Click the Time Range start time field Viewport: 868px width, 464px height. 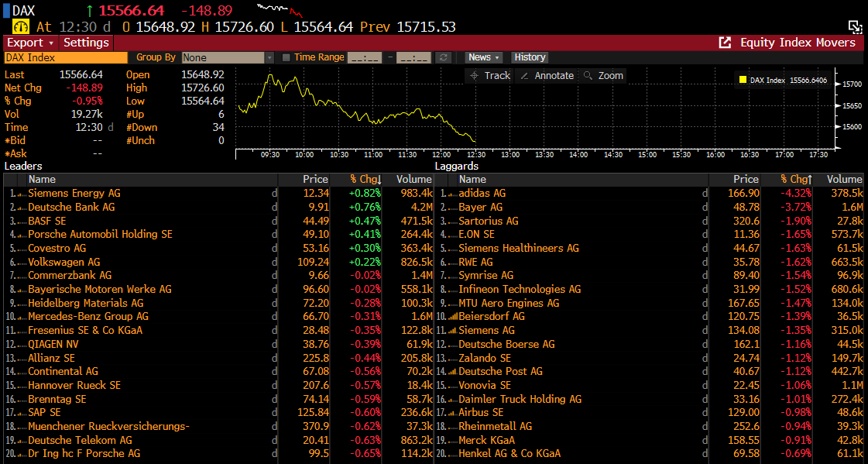(x=364, y=57)
